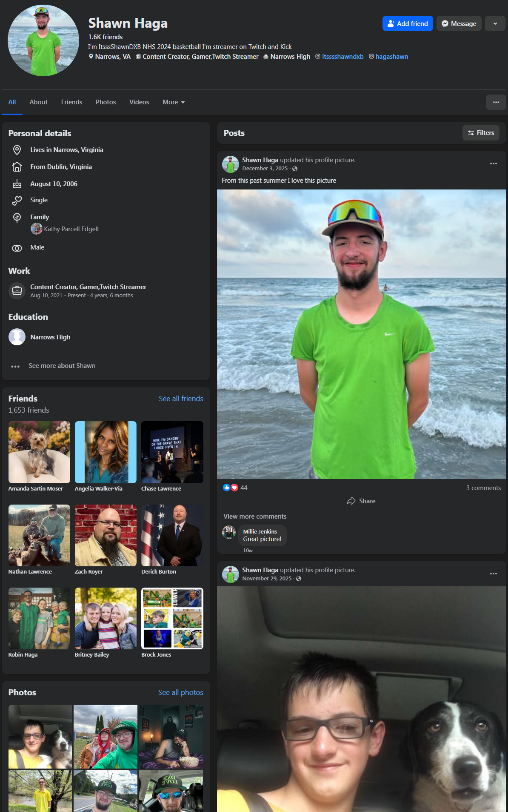
Task: Click See all friends link
Action: click(x=181, y=399)
